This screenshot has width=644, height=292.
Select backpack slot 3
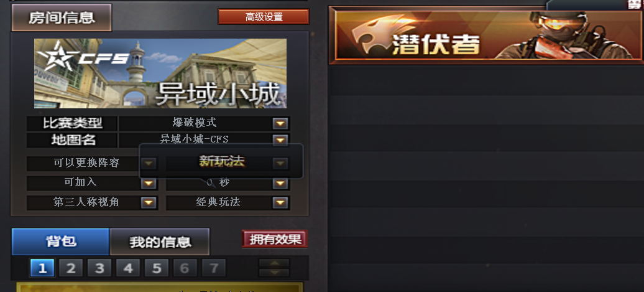[x=99, y=268]
